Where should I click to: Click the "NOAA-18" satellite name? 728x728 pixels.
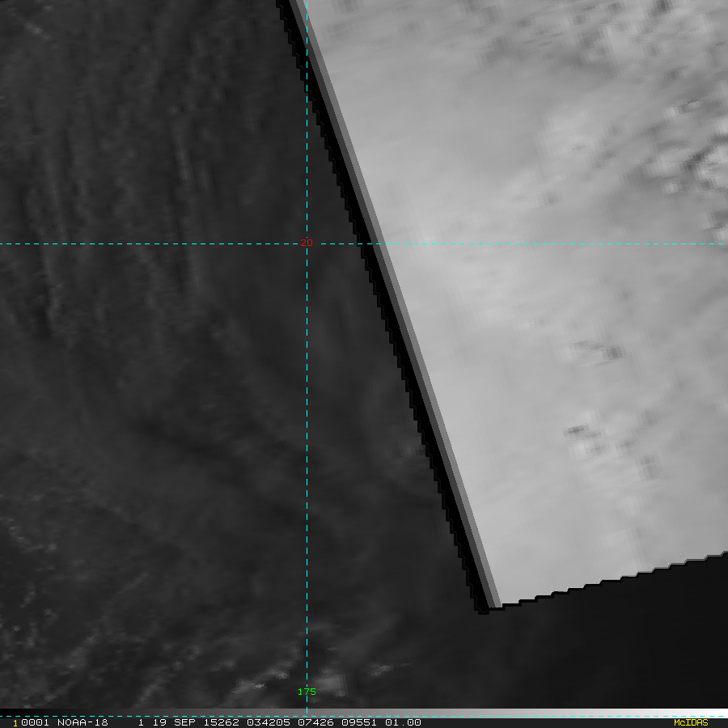[x=83, y=722]
